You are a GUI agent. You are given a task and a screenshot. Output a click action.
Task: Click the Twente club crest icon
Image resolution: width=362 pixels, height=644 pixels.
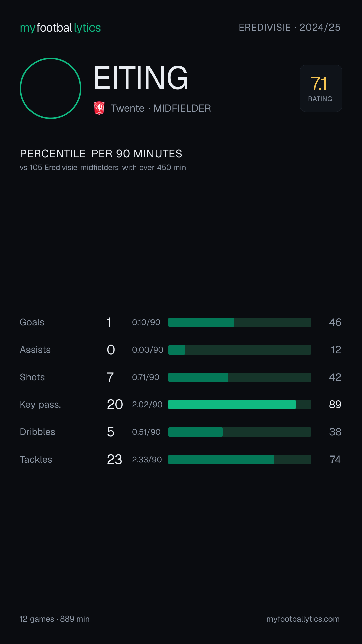tap(99, 108)
